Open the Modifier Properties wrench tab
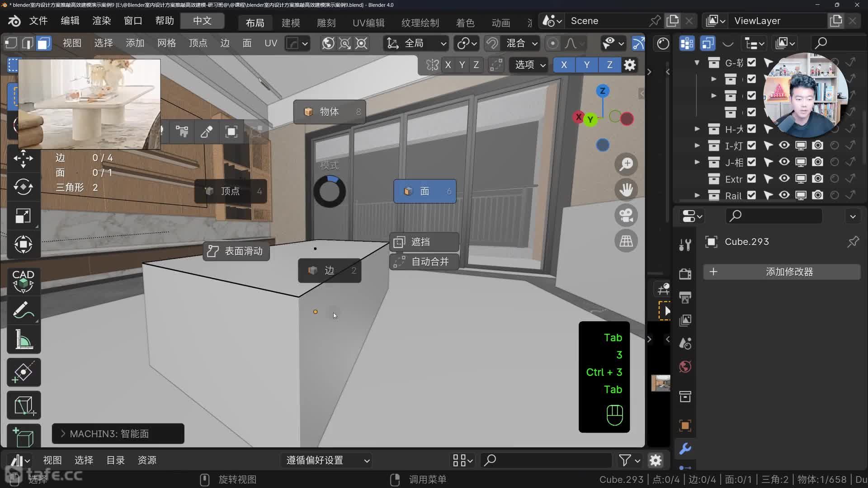This screenshot has height=488, width=868. click(x=684, y=448)
